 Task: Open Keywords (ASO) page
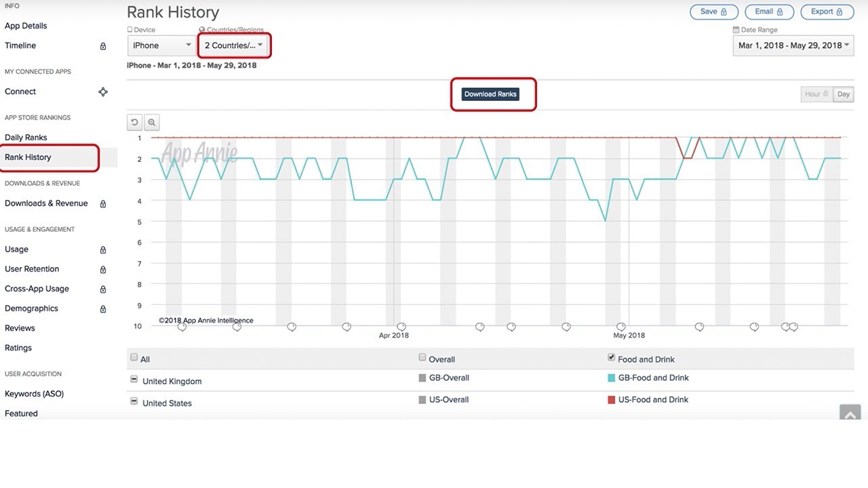click(34, 394)
